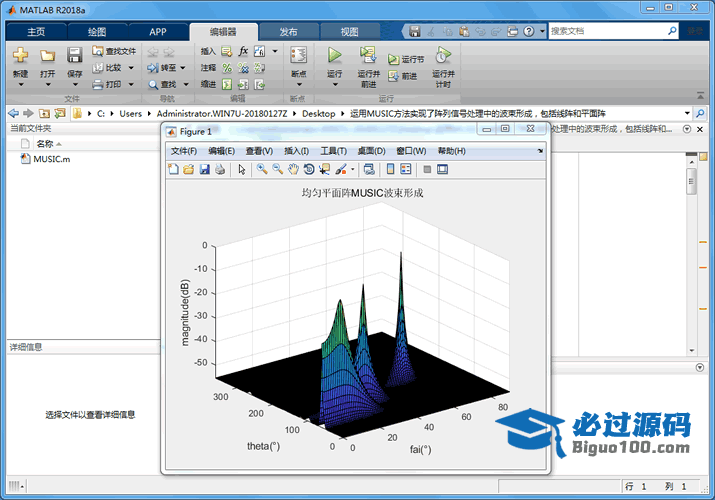This screenshot has width=715, height=500.
Task: Click the Save (保存) icon in ribbon
Action: click(x=75, y=55)
